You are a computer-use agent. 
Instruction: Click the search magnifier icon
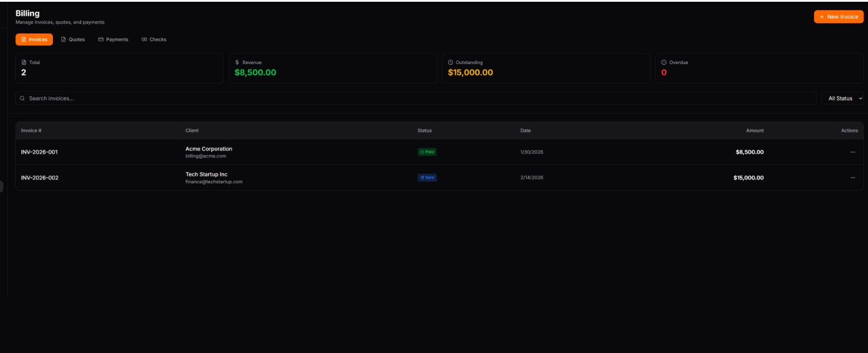22,99
